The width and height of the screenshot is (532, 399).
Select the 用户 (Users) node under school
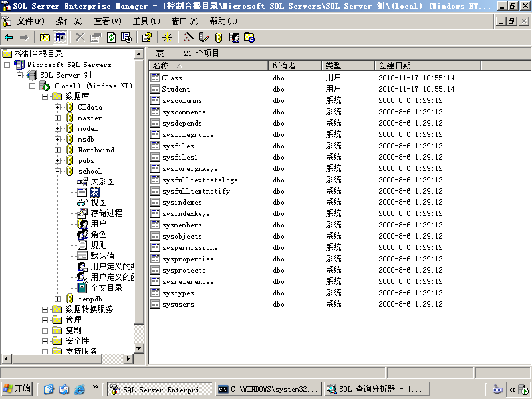click(98, 224)
